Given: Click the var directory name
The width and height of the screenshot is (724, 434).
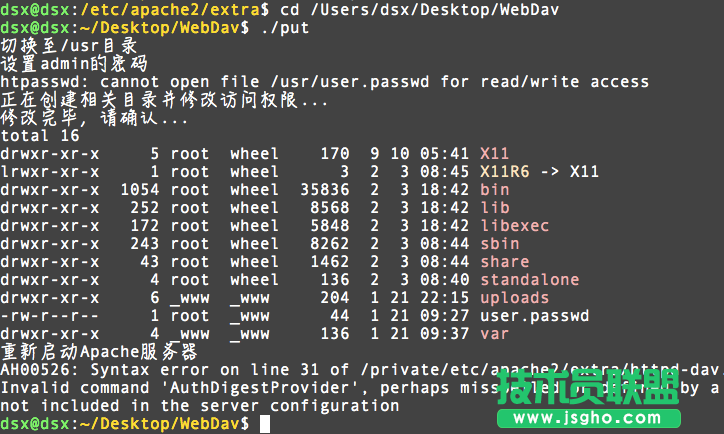Looking at the screenshot, I should [x=494, y=334].
